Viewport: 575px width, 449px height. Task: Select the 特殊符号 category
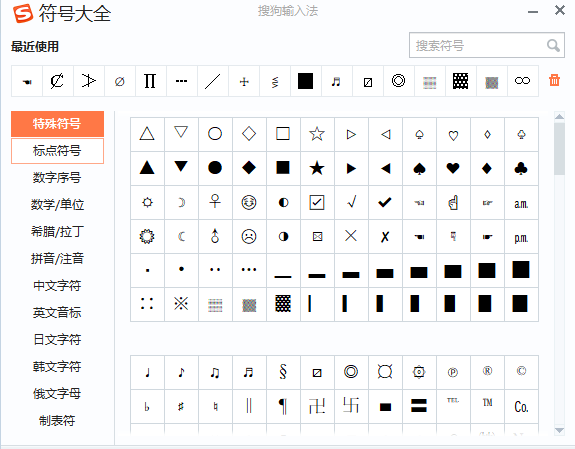pos(57,124)
